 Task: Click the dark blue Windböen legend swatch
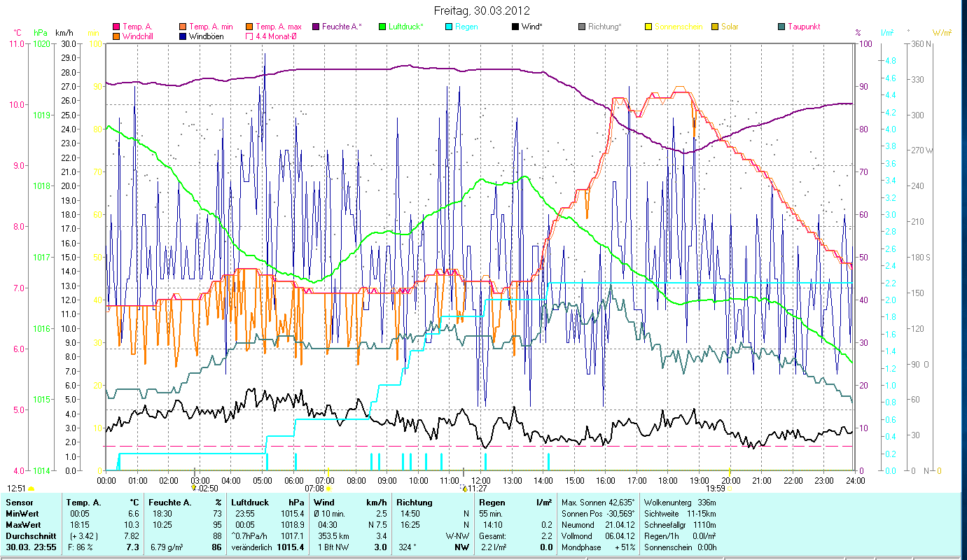(183, 36)
